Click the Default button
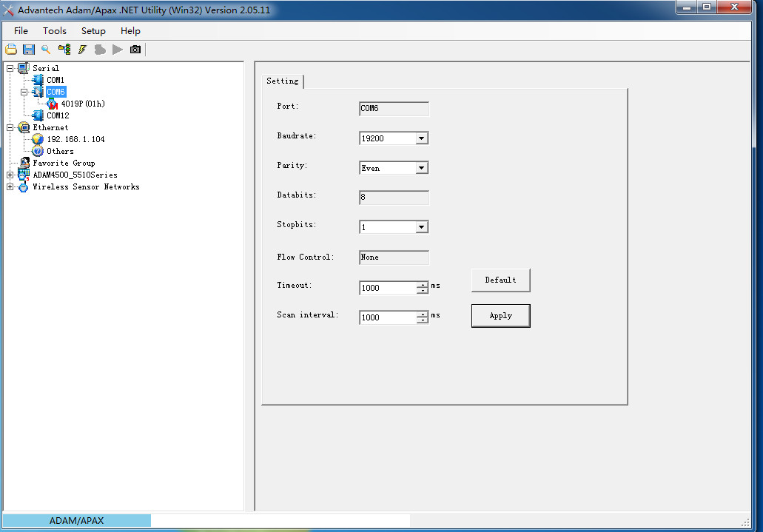Screen dimensions: 763x532 (x=501, y=280)
